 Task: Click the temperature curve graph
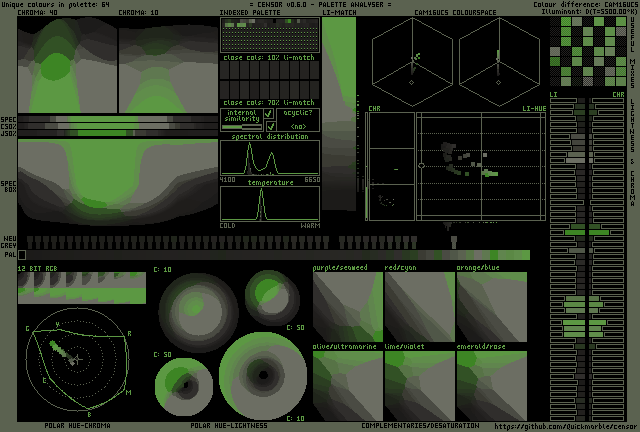[x=270, y=204]
